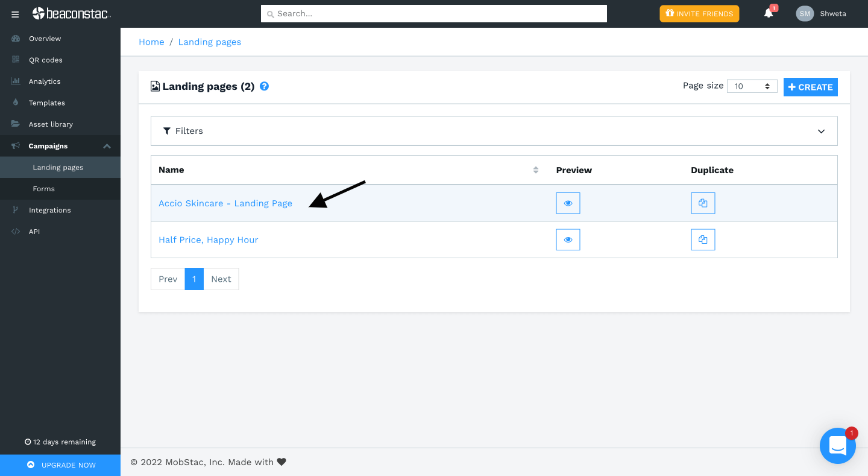Image resolution: width=868 pixels, height=476 pixels.
Task: Click the CREATE button
Action: coord(810,87)
